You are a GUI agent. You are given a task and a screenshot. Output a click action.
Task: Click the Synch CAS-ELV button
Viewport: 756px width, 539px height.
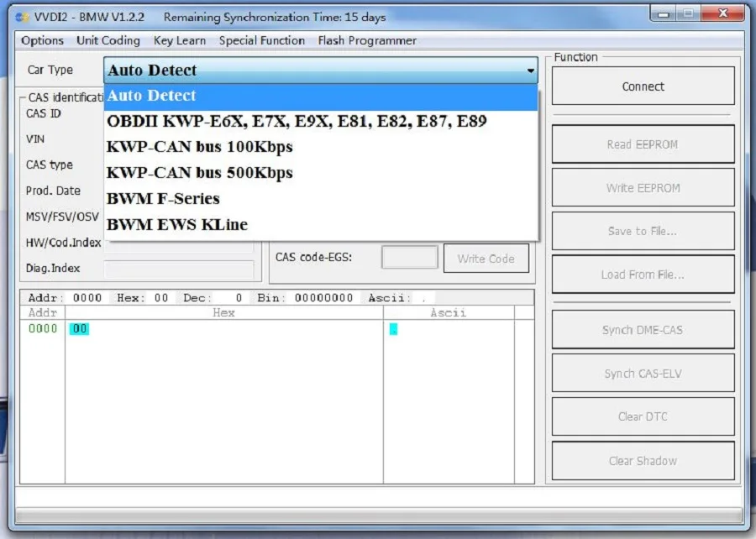click(643, 374)
